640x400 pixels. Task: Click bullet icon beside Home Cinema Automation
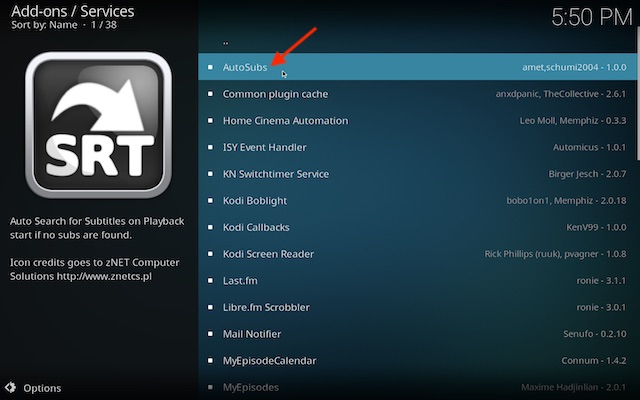(210, 120)
